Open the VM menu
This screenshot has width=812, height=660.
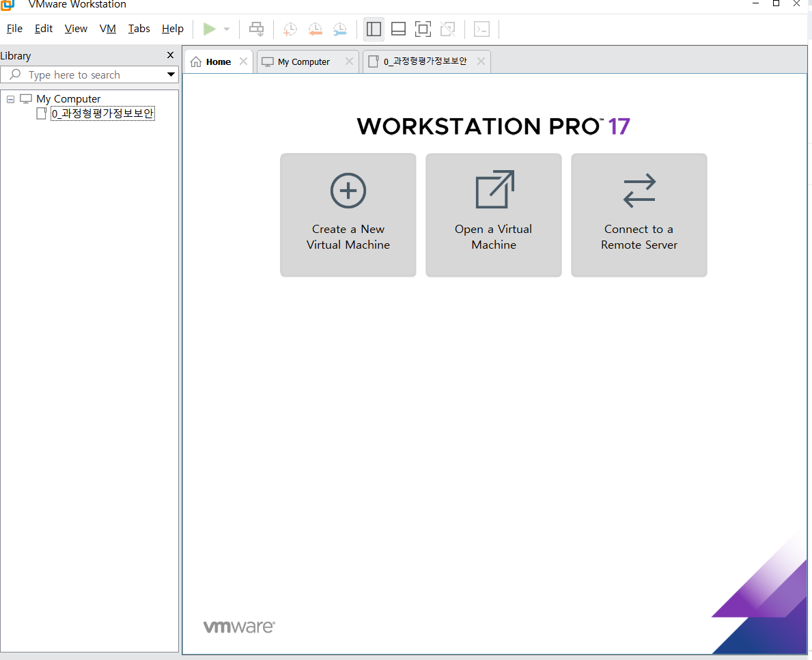(x=108, y=29)
